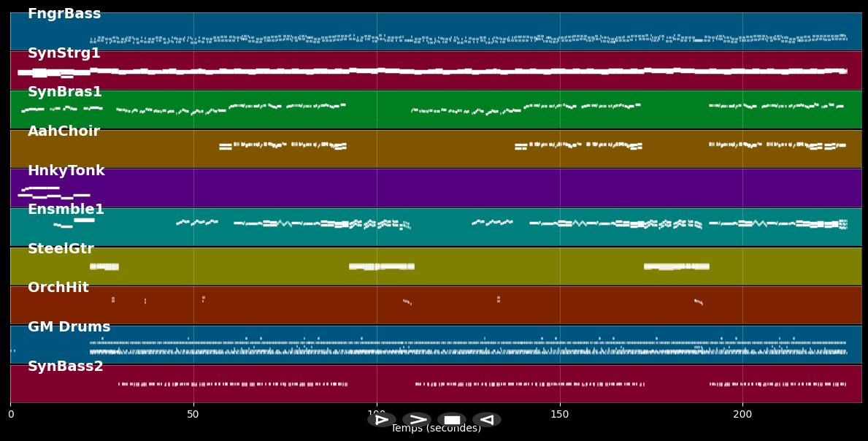Select the SynStrg1 track label
This screenshot has width=868, height=441.
point(64,53)
